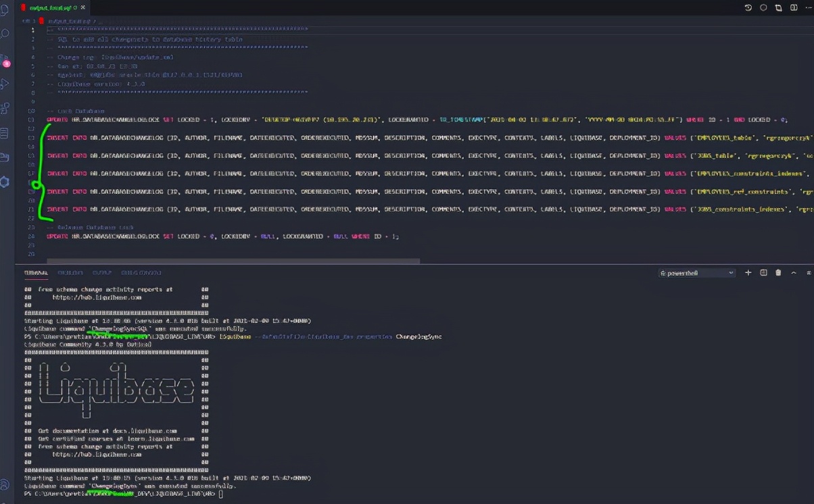Open the editor More Actions ellipsis menu
The height and width of the screenshot is (504, 814).
pyautogui.click(x=808, y=8)
